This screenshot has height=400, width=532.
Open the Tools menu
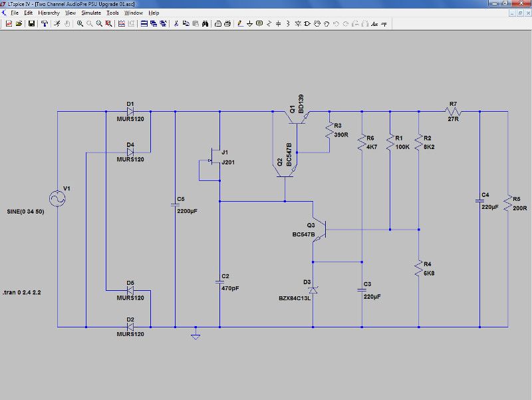click(112, 13)
